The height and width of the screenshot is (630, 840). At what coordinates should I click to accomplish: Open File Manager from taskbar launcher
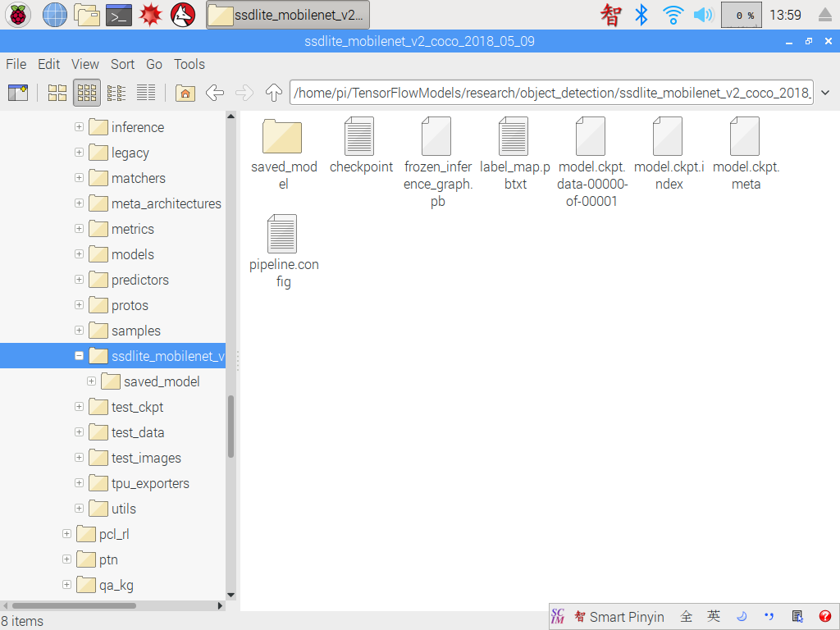(x=87, y=15)
